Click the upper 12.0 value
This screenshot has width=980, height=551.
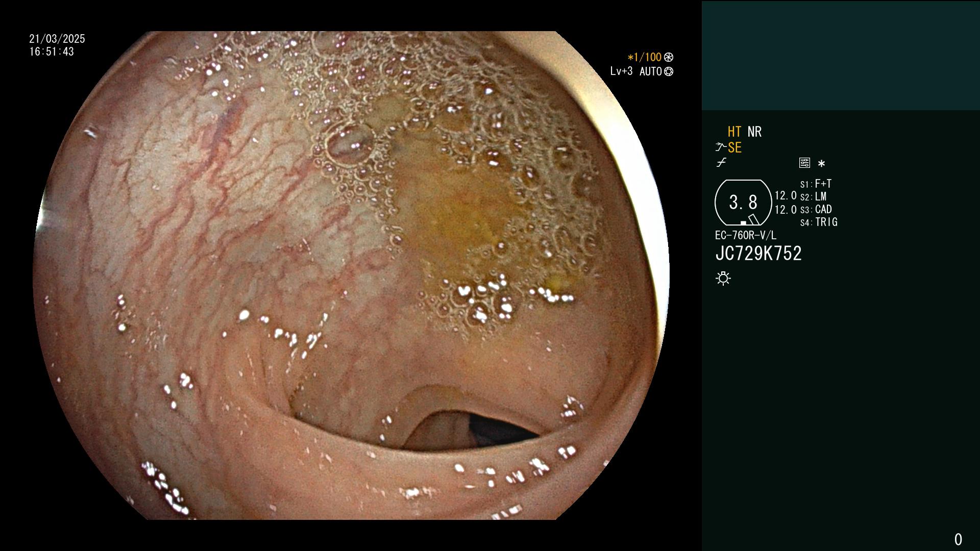(x=786, y=195)
